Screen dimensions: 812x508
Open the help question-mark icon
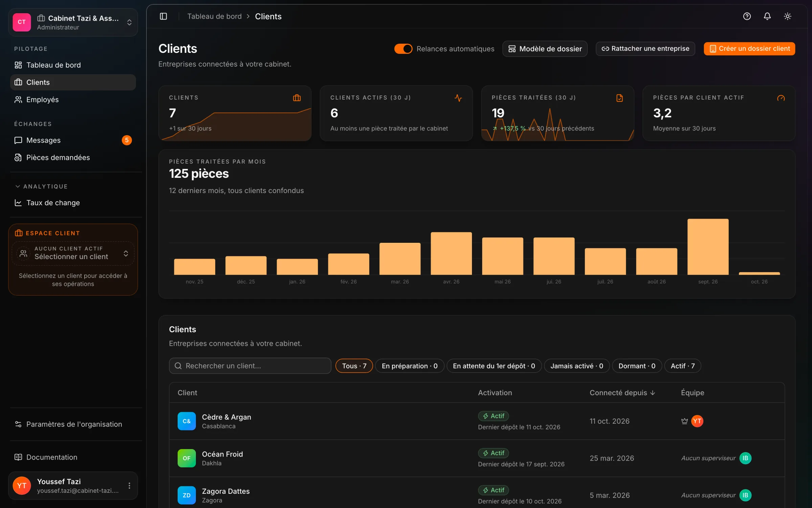[747, 16]
